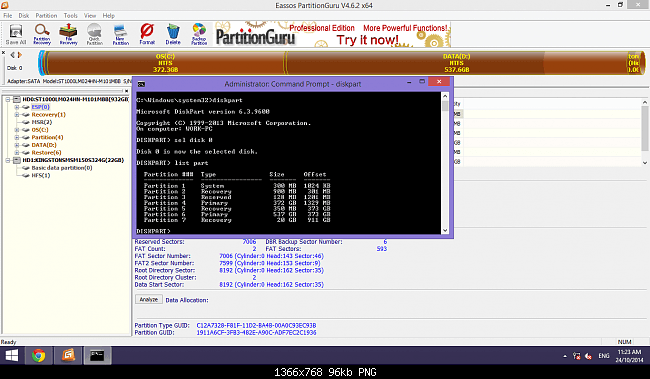Click partition list scrollbar up arrow
This screenshot has width=650, height=379.
click(x=645, y=102)
